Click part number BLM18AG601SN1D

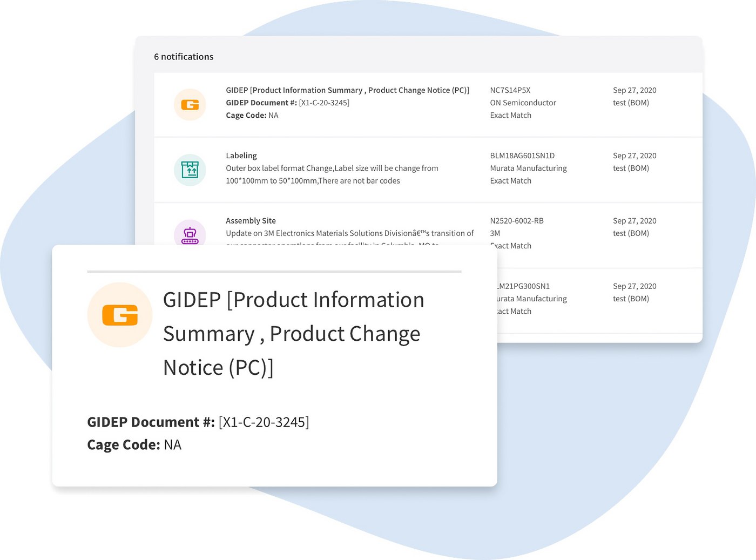coord(522,156)
